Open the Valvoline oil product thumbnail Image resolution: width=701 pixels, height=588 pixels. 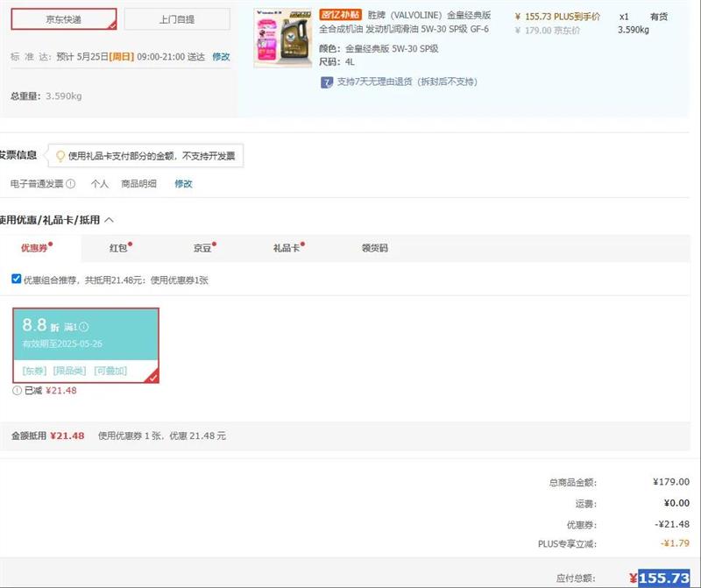pyautogui.click(x=283, y=38)
